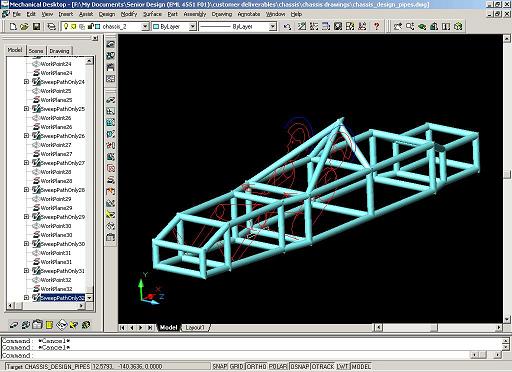
Task: Toggle OSNAP in status bar
Action: 300,367
